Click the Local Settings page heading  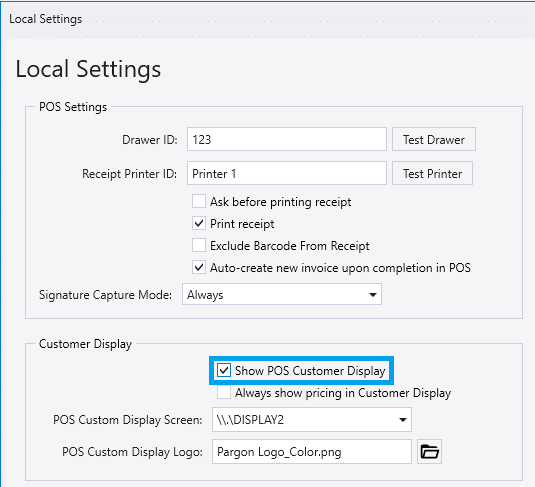pyautogui.click(x=88, y=69)
